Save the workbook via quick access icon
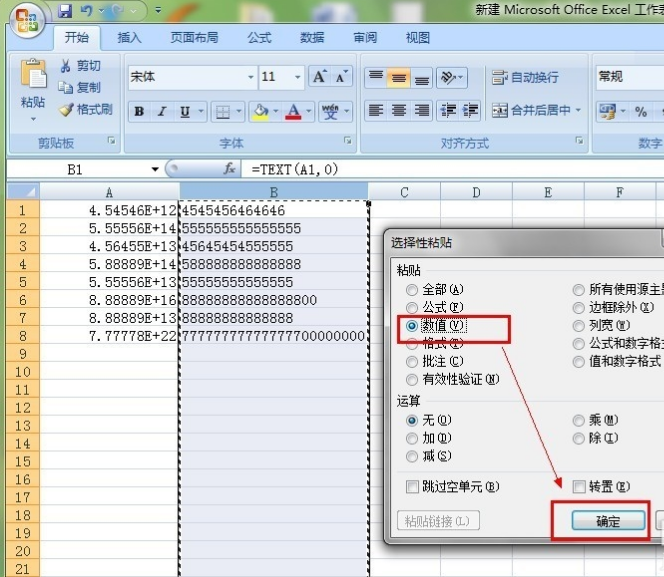The height and width of the screenshot is (577, 664). coord(65,11)
